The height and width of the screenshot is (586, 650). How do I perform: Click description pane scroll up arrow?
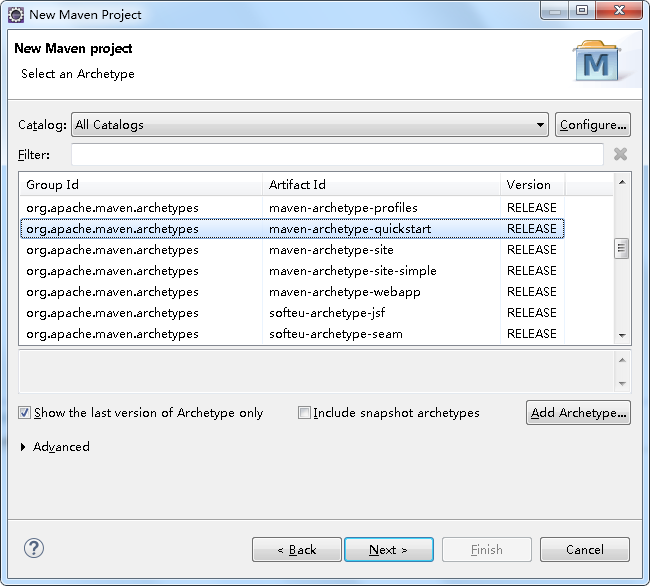point(622,360)
